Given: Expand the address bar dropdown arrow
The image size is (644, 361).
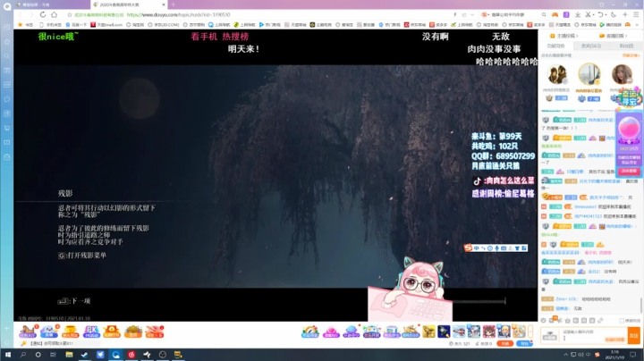Looking at the screenshot, I should click(472, 15).
